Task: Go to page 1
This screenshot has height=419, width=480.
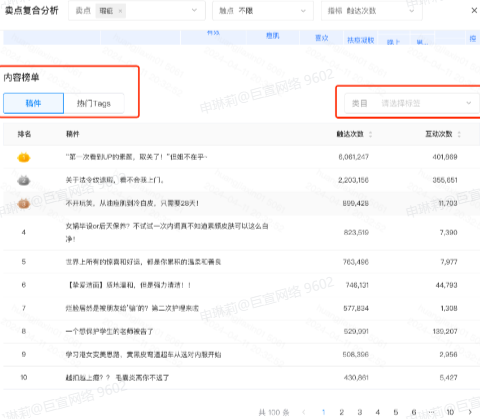Action: pos(323,412)
